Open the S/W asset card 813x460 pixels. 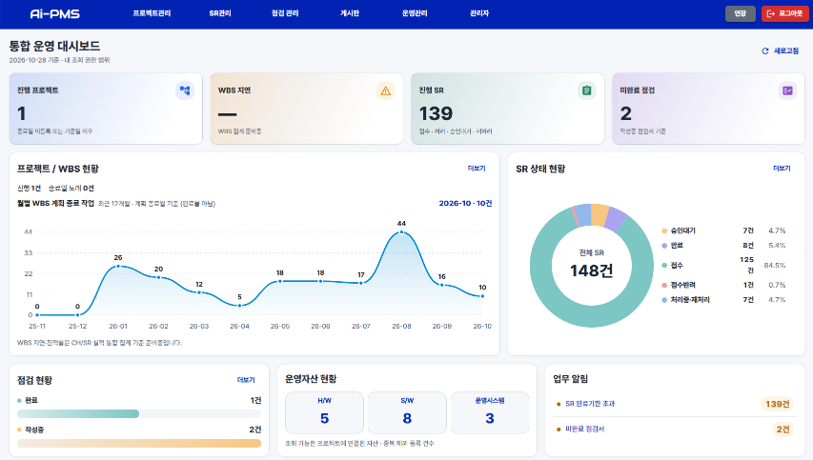[x=407, y=412]
